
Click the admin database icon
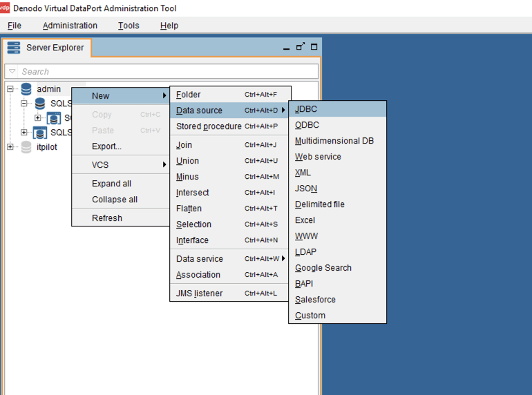pyautogui.click(x=26, y=89)
